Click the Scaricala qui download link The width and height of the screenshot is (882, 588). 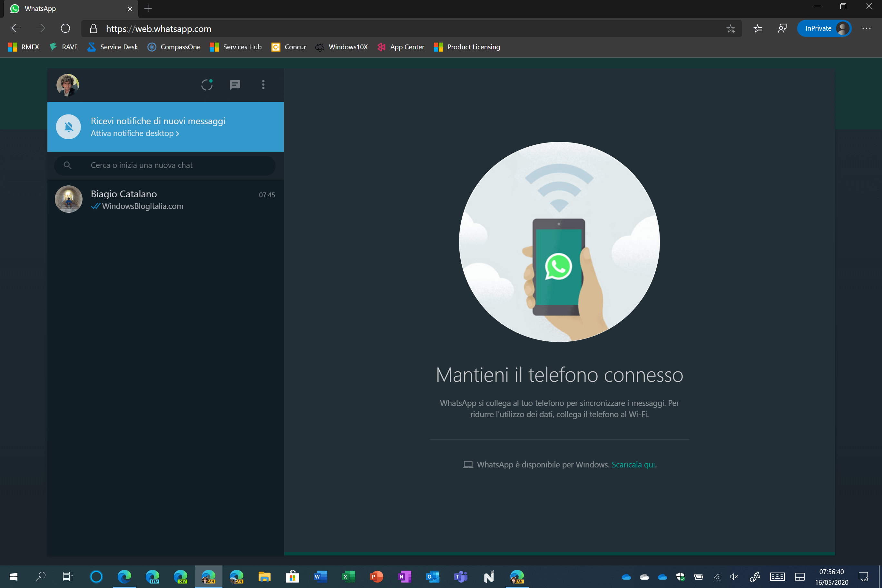coord(633,465)
